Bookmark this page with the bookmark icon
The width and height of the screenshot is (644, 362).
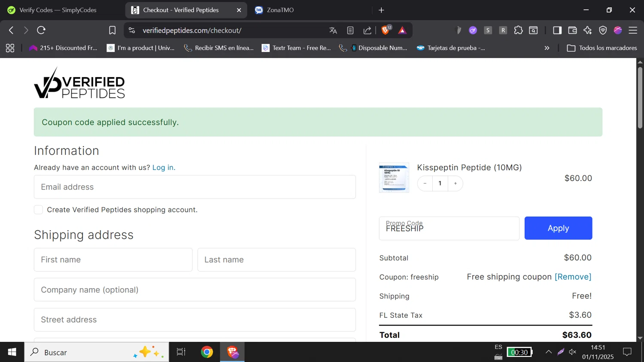tap(112, 30)
